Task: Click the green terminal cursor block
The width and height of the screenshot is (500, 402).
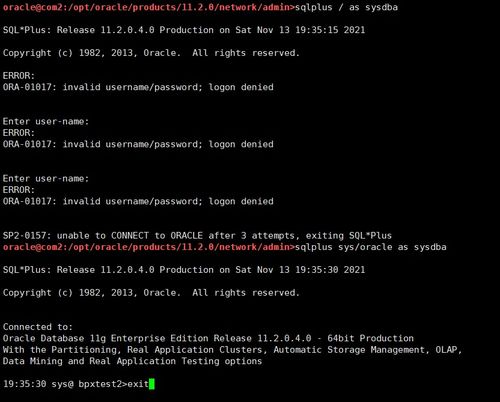Action: click(x=152, y=384)
